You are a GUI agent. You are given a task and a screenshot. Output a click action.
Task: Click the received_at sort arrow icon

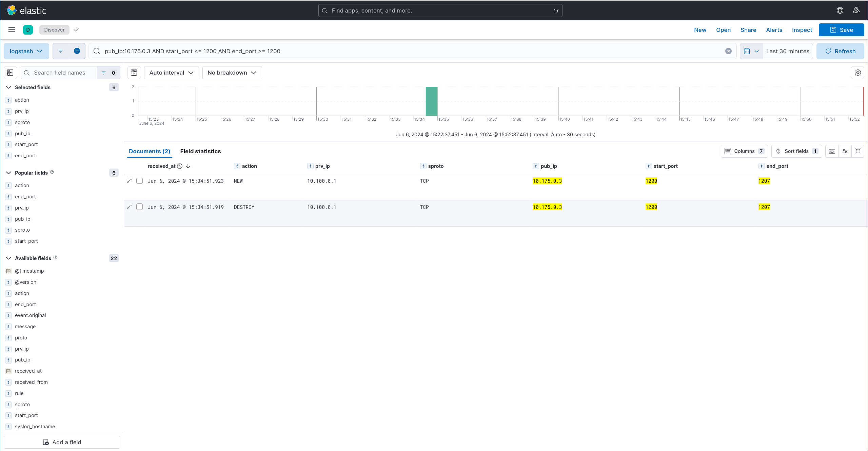tap(188, 166)
